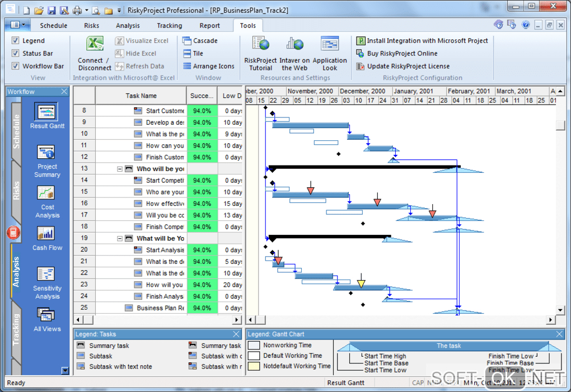This screenshot has width=571, height=392.
Task: Click the Connect / Disconnect Excel icon
Action: point(95,44)
